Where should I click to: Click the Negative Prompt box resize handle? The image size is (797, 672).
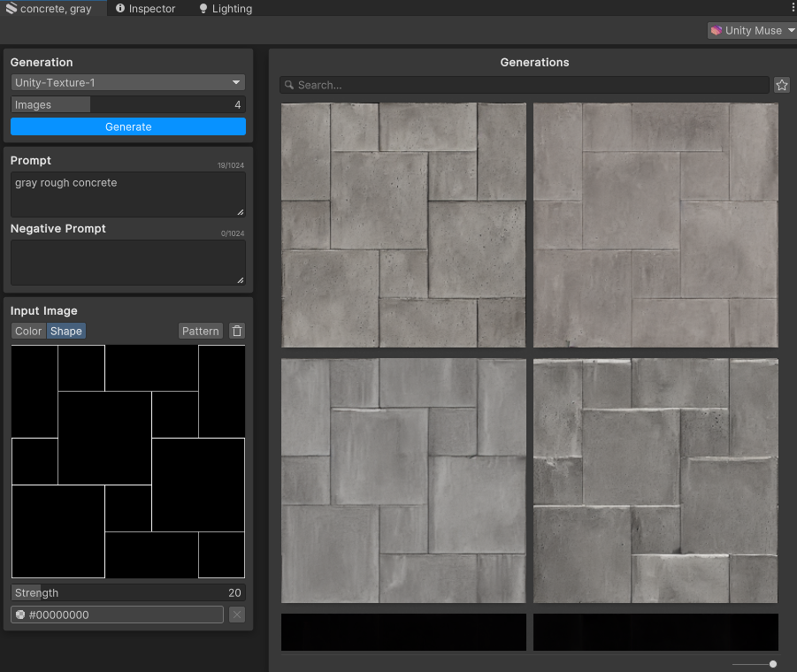(240, 280)
